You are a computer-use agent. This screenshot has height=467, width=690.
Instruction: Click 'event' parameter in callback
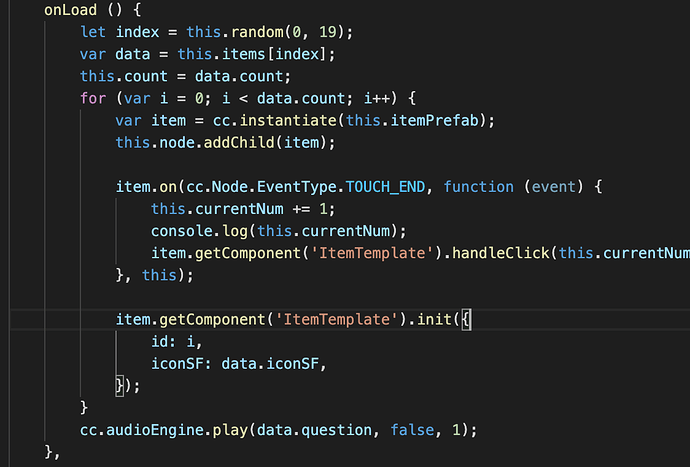[x=554, y=187]
